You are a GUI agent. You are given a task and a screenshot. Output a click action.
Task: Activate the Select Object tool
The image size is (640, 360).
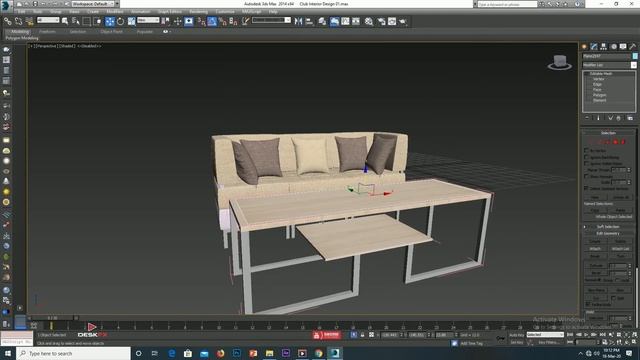tap(65, 21)
